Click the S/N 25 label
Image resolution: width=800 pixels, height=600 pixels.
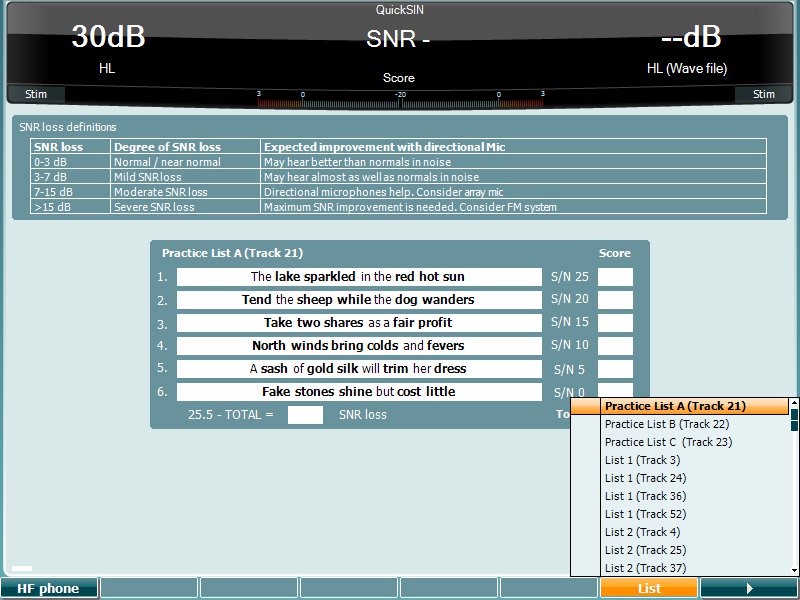point(569,277)
